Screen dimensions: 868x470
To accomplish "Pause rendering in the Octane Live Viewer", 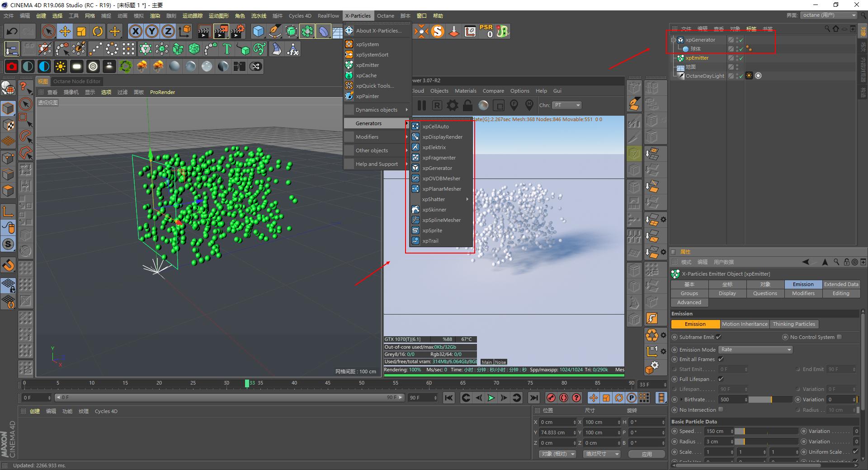I will coord(421,105).
